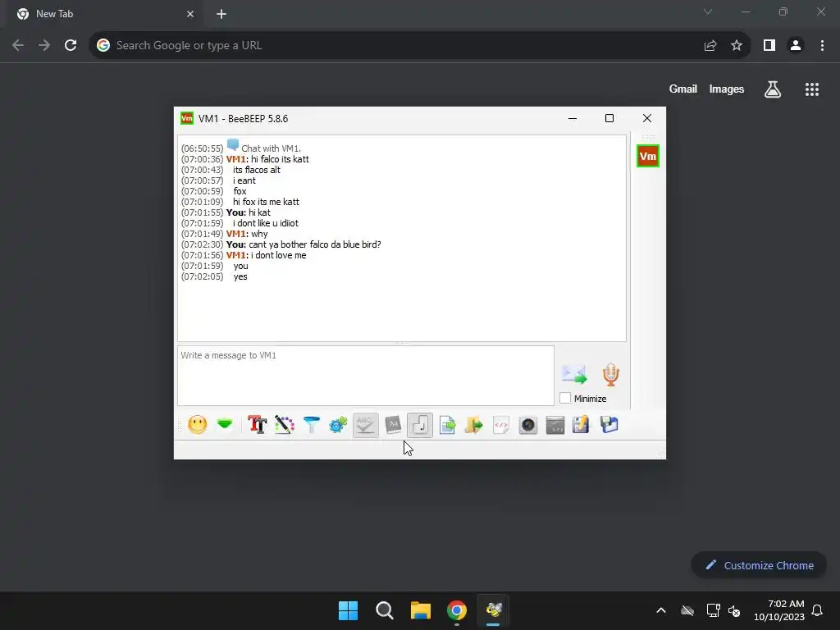Select the VM1 user avatar in the sidebar
Image resolution: width=840 pixels, height=630 pixels.
click(648, 156)
